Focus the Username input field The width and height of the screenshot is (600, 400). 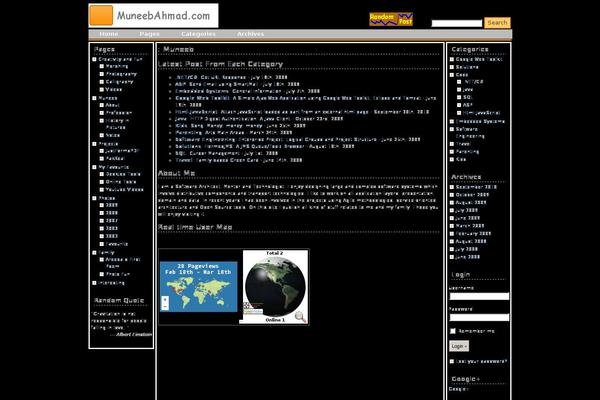click(479, 296)
